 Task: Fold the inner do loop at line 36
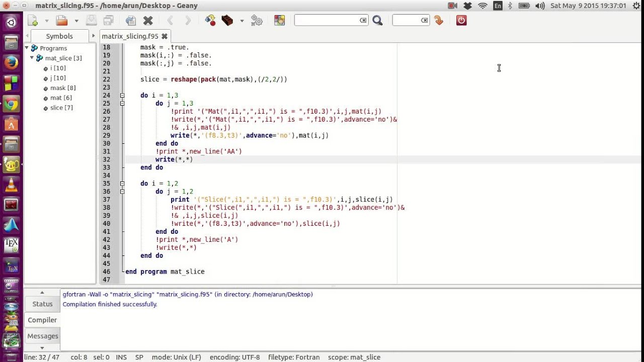click(122, 192)
